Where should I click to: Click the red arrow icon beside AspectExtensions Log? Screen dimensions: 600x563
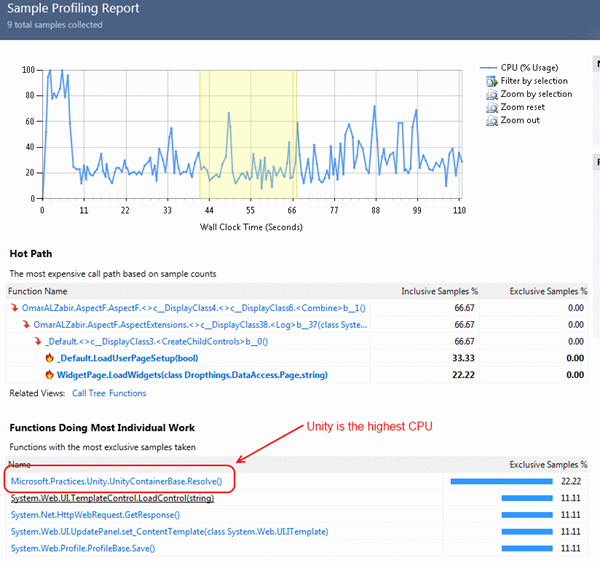click(25, 324)
